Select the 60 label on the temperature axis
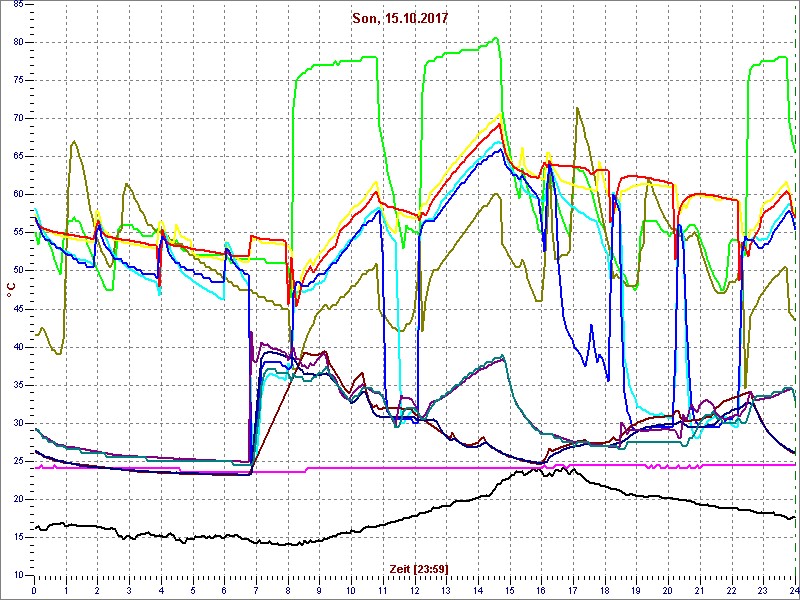The image size is (800, 600). coord(18,194)
